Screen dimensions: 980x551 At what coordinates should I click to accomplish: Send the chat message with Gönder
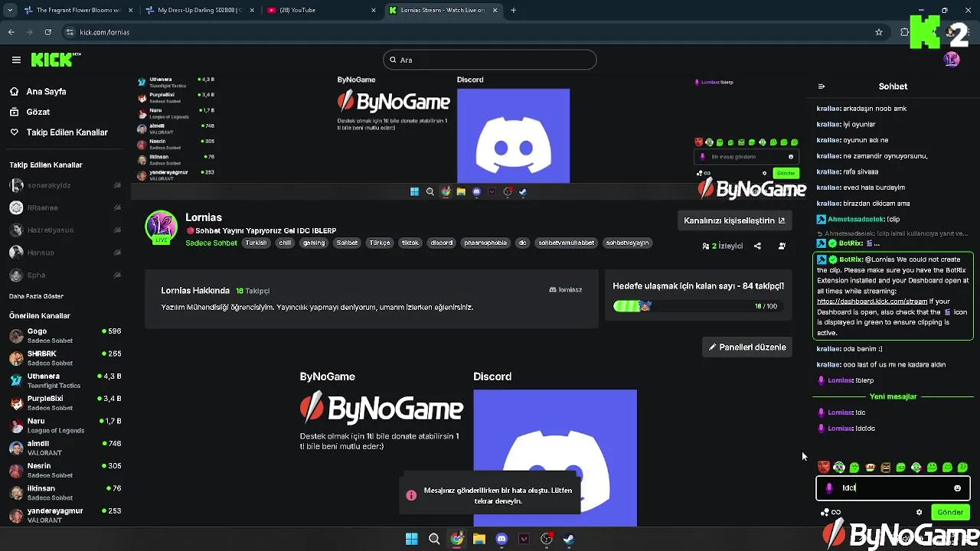click(950, 512)
